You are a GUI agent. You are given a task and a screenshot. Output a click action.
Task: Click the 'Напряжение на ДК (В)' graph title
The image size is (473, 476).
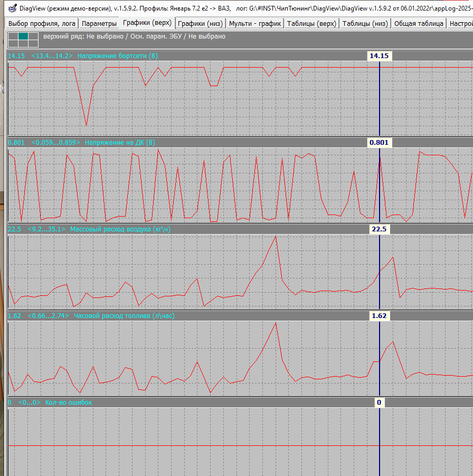point(120,142)
